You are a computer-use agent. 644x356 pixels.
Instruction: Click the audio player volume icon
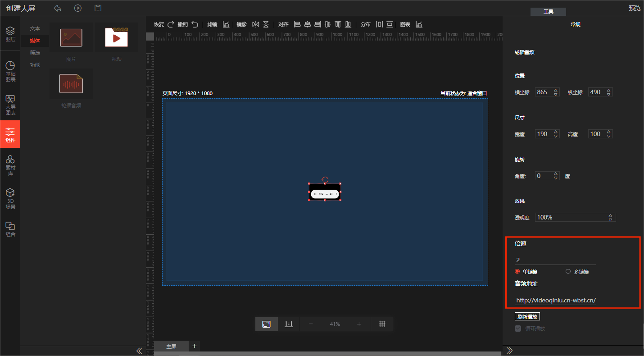pos(331,194)
